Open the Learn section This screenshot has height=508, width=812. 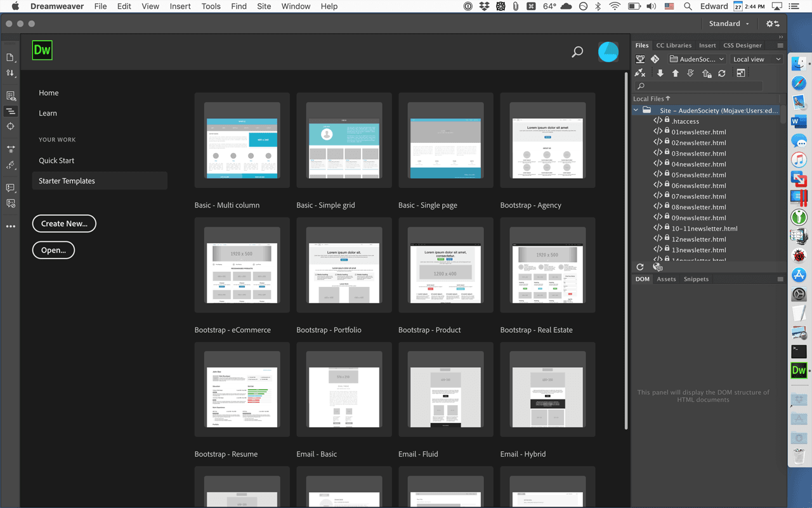click(48, 113)
